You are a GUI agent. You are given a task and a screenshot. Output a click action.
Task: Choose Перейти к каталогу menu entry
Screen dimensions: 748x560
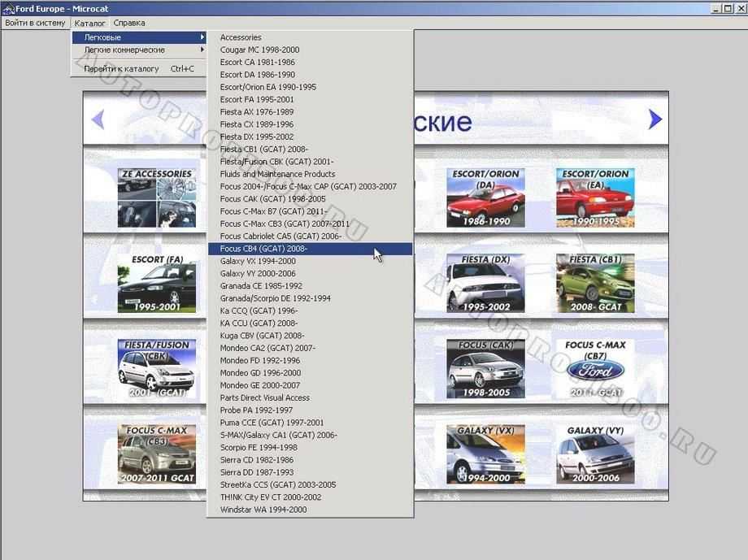point(139,69)
